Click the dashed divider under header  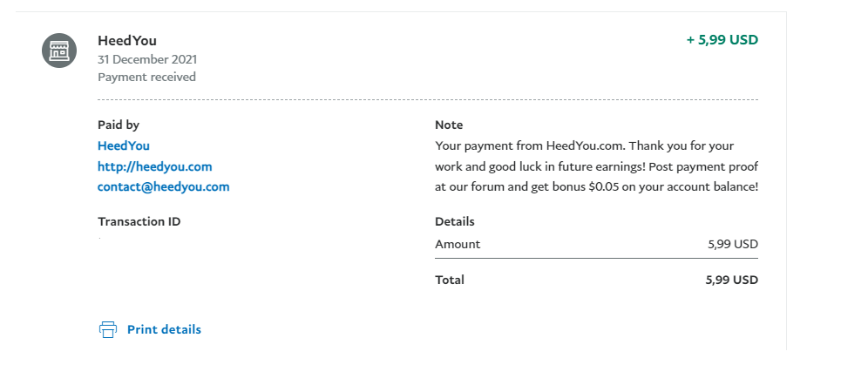point(428,99)
